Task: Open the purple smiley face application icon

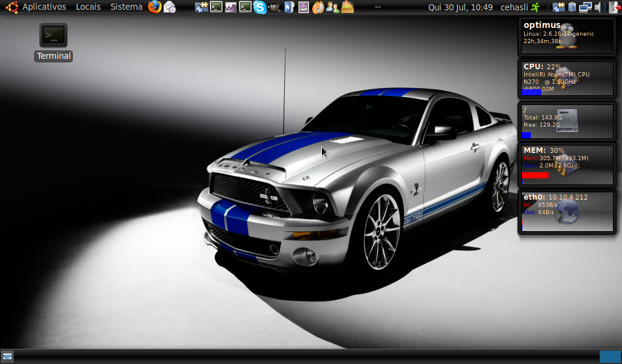Action: point(304,7)
